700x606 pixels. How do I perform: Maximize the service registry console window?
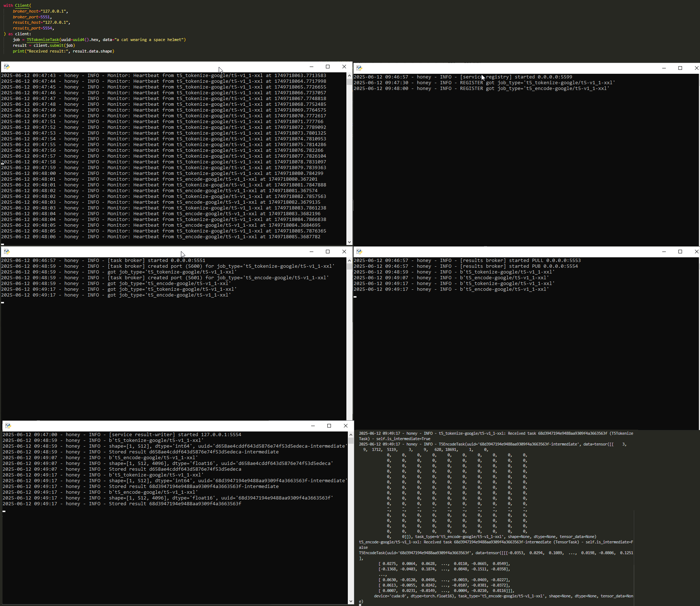[680, 68]
